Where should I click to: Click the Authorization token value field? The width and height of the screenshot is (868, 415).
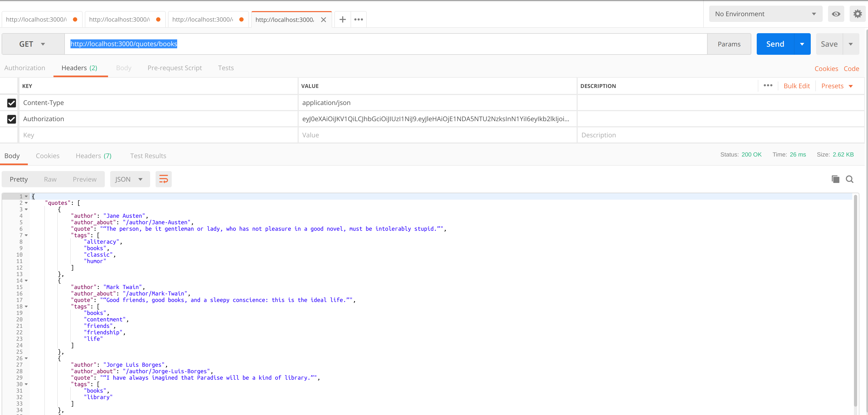point(437,119)
